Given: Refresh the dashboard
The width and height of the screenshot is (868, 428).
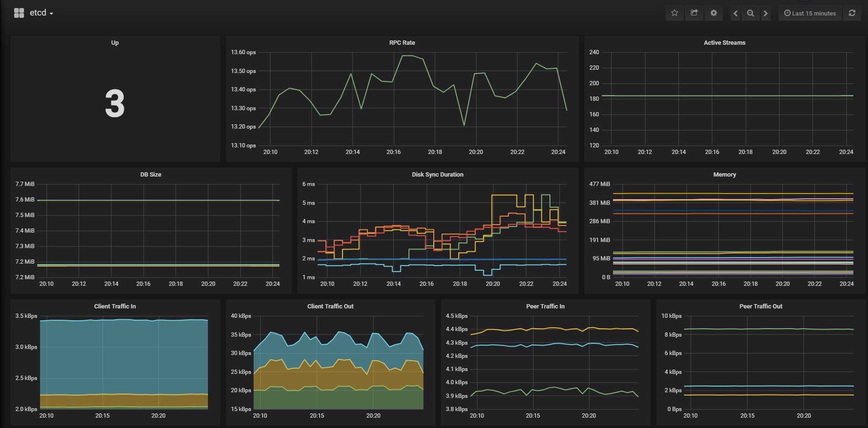Looking at the screenshot, I should point(852,13).
